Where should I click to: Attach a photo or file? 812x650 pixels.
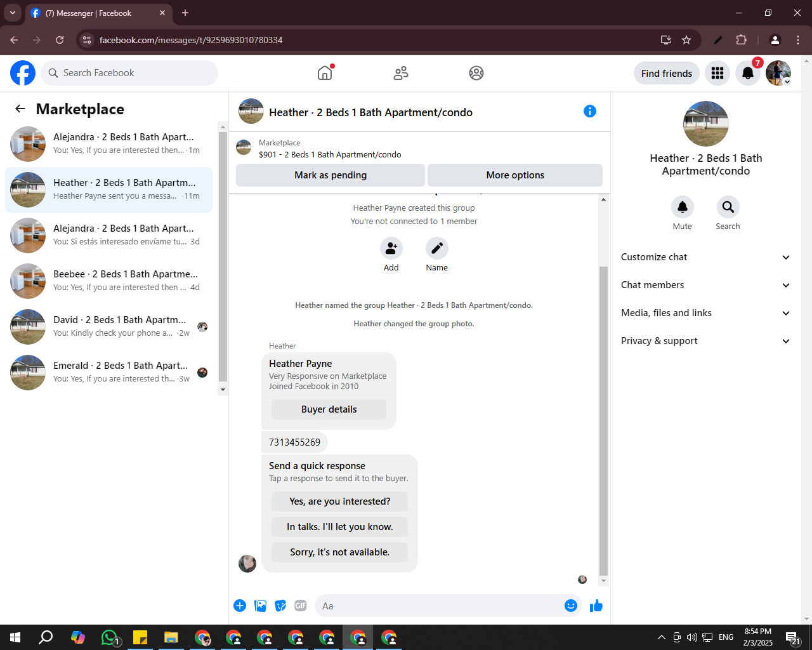coord(260,606)
